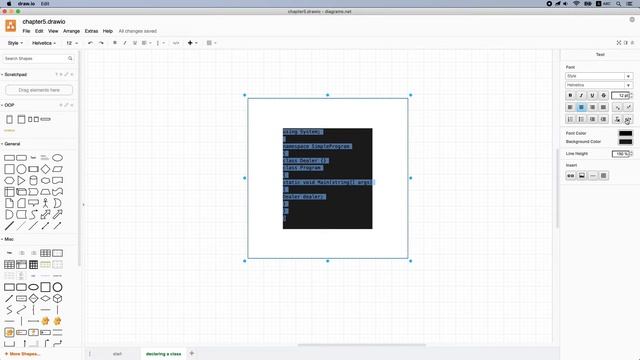Screen dimensions: 640x360
Task: Add a new page with plus button
Action: pos(192,353)
